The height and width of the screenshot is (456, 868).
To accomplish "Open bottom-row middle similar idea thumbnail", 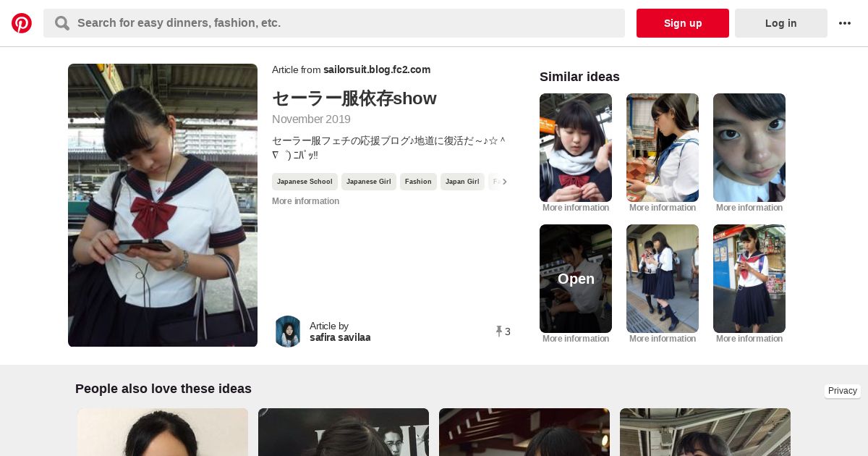I will [663, 279].
